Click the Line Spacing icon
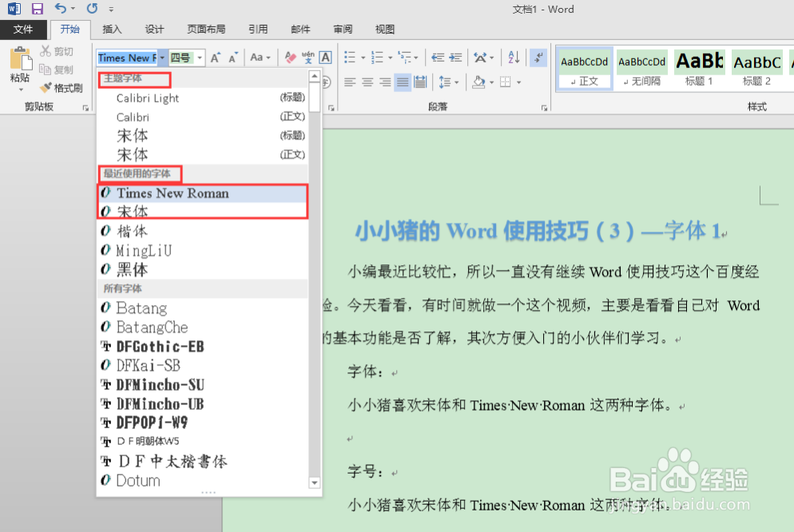Viewport: 794px width, 532px height. [x=445, y=81]
